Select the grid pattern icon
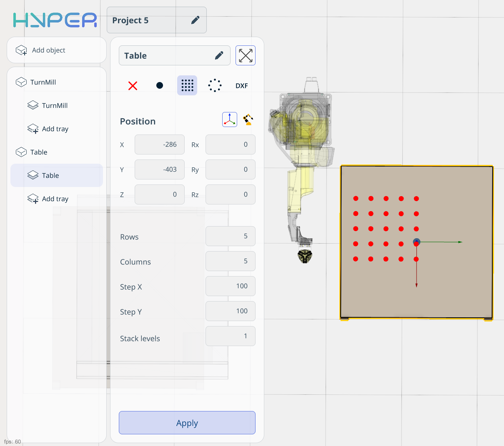Image resolution: width=504 pixels, height=446 pixels. coord(187,86)
